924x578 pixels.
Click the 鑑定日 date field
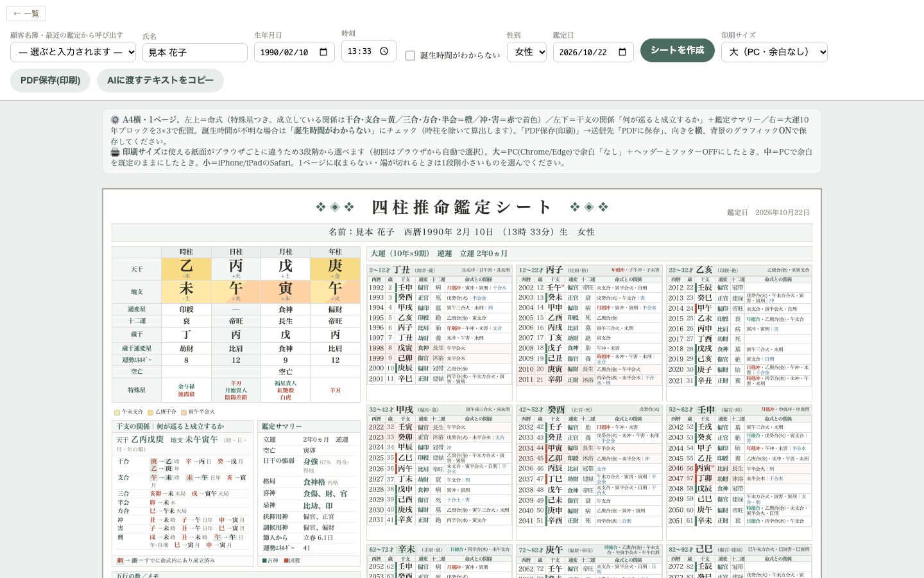pyautogui.click(x=594, y=52)
